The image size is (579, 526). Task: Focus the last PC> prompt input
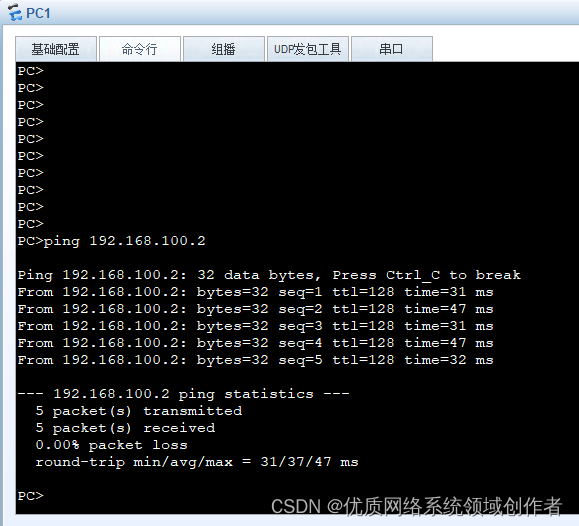pos(31,496)
